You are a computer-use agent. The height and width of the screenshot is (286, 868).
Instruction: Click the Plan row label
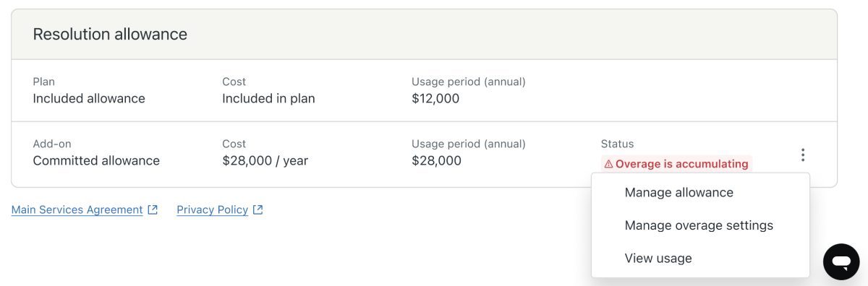[43, 82]
